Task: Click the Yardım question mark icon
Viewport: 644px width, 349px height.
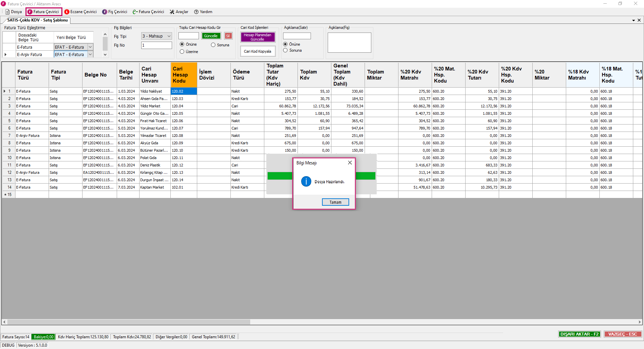Action: [x=196, y=12]
